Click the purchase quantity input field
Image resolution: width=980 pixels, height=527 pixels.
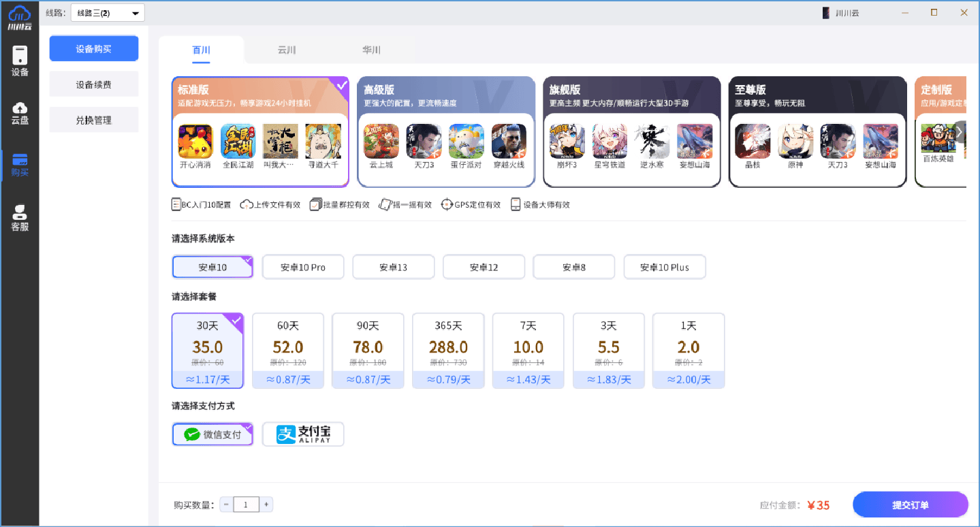point(246,505)
